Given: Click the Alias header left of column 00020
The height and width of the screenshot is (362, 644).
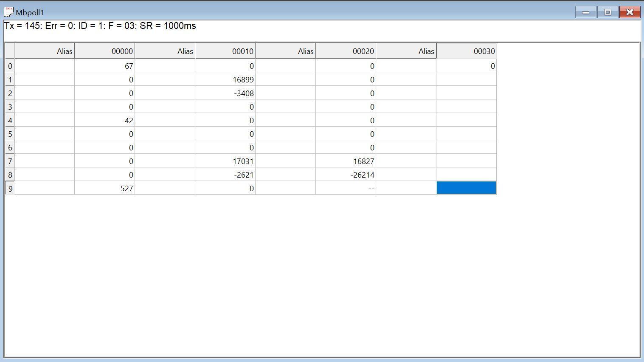Looking at the screenshot, I should (286, 51).
